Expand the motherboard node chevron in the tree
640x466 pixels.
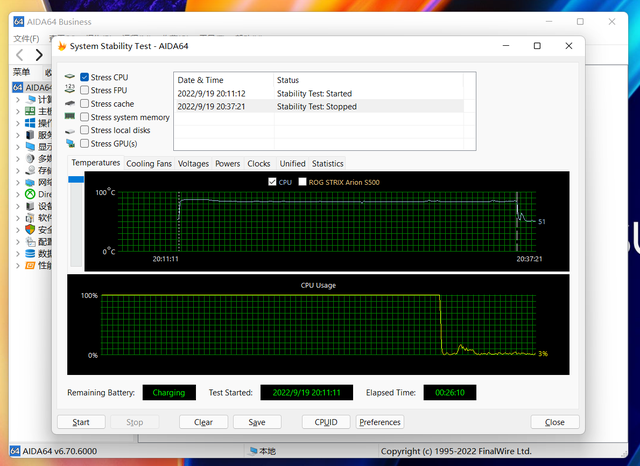tap(18, 111)
